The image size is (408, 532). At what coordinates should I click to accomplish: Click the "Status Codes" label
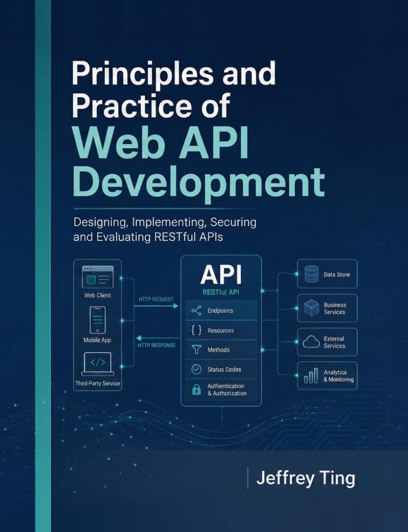coord(224,370)
